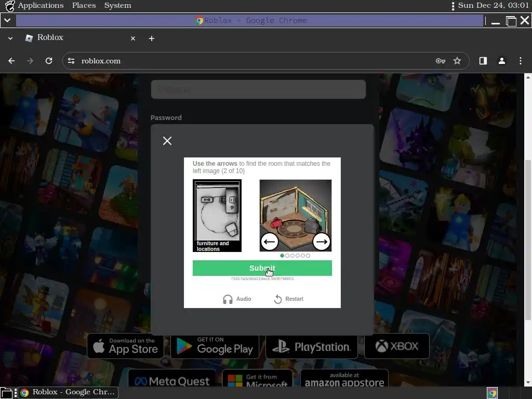Open the Chrome profile menu
This screenshot has height=399, width=532.
coord(501,61)
